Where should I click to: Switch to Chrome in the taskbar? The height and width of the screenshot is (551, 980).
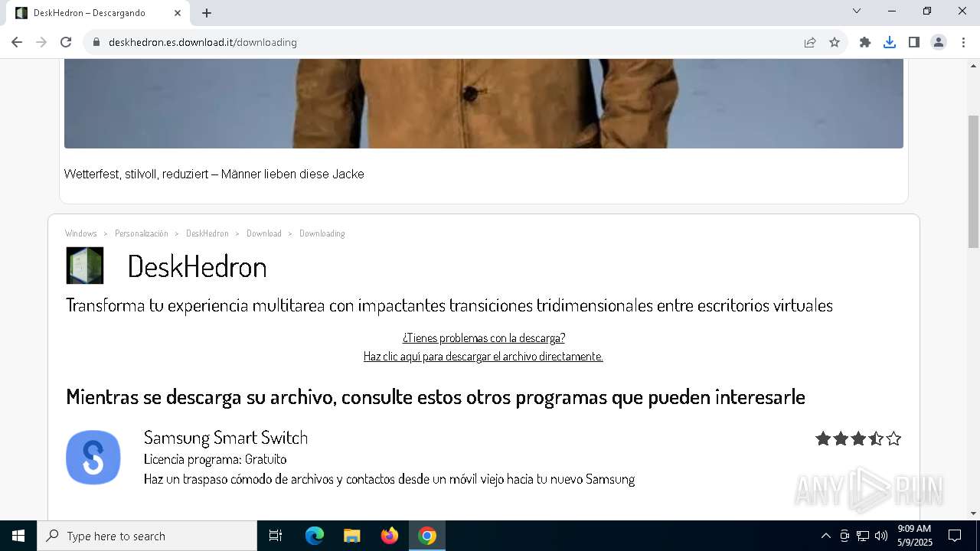427,536
